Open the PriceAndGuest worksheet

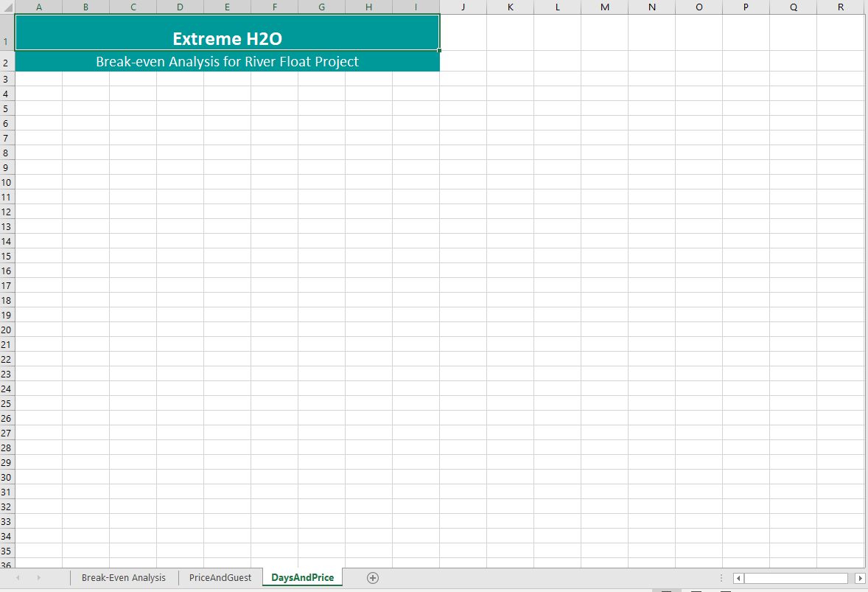tap(220, 578)
